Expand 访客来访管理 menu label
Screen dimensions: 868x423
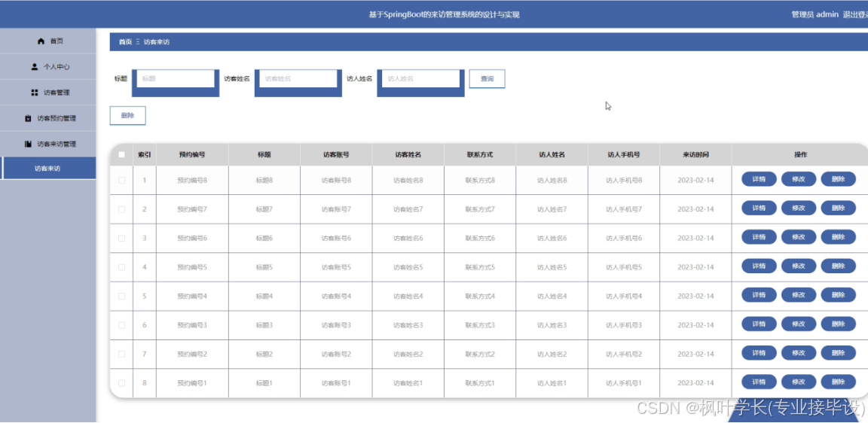click(x=57, y=145)
